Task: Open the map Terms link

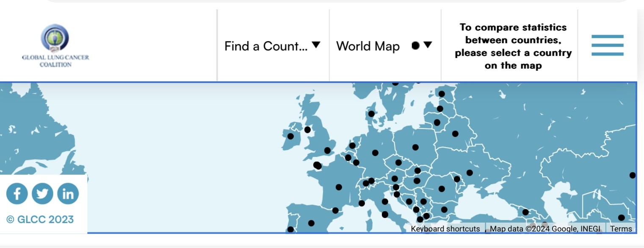Action: tap(621, 229)
